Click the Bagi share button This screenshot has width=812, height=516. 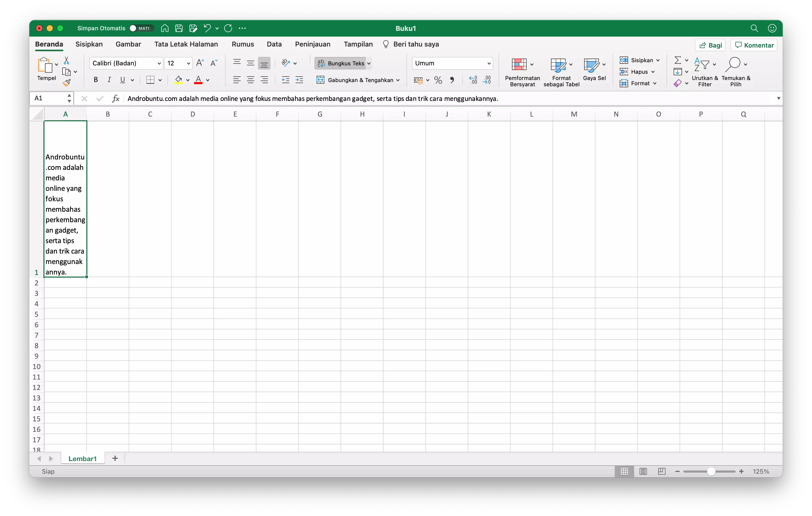(710, 45)
